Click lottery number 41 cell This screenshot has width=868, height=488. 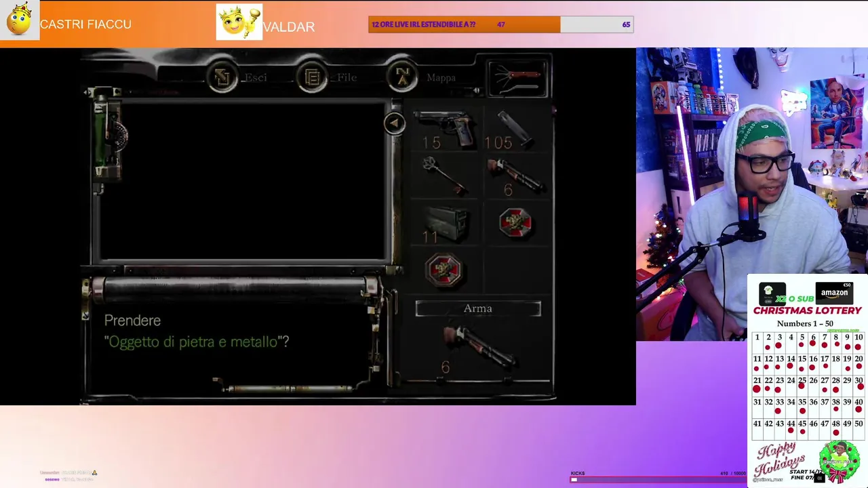tap(757, 428)
